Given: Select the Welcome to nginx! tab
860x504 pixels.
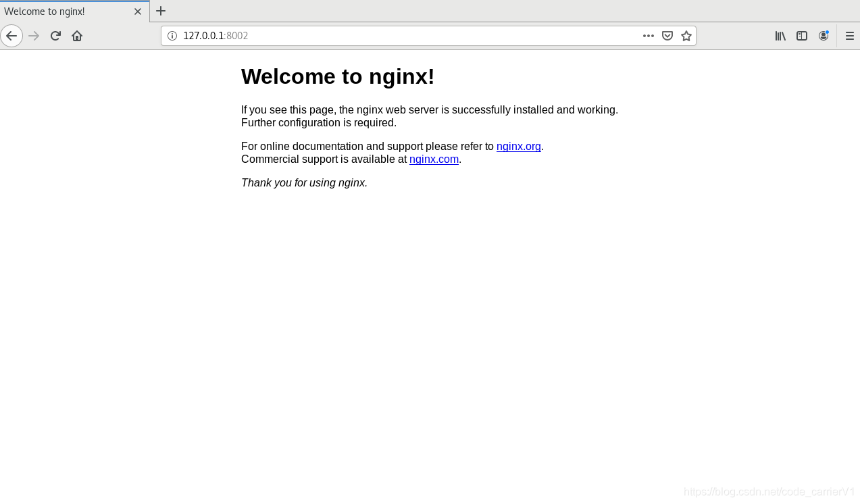Looking at the screenshot, I should [74, 11].
